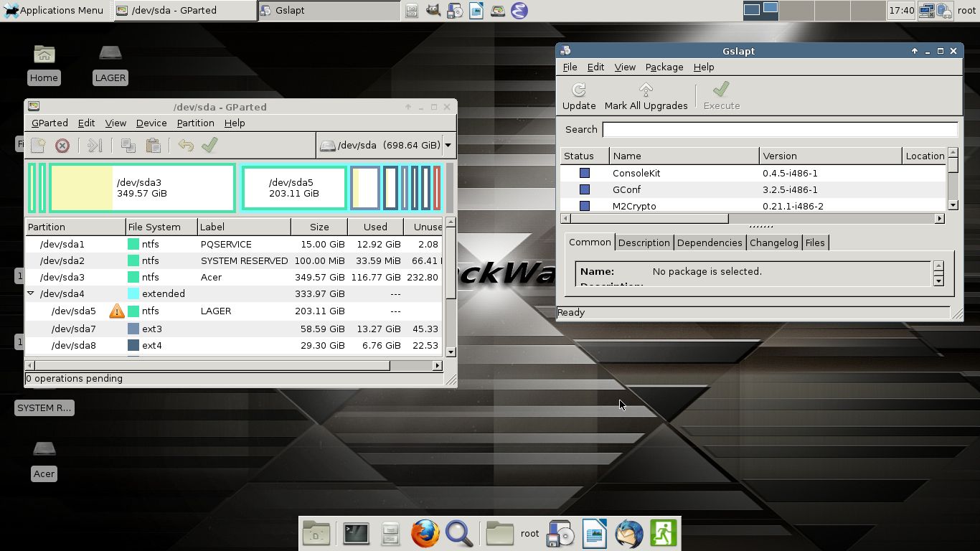Open the Files tab in Gslapt
The image size is (980, 551).
pos(815,242)
